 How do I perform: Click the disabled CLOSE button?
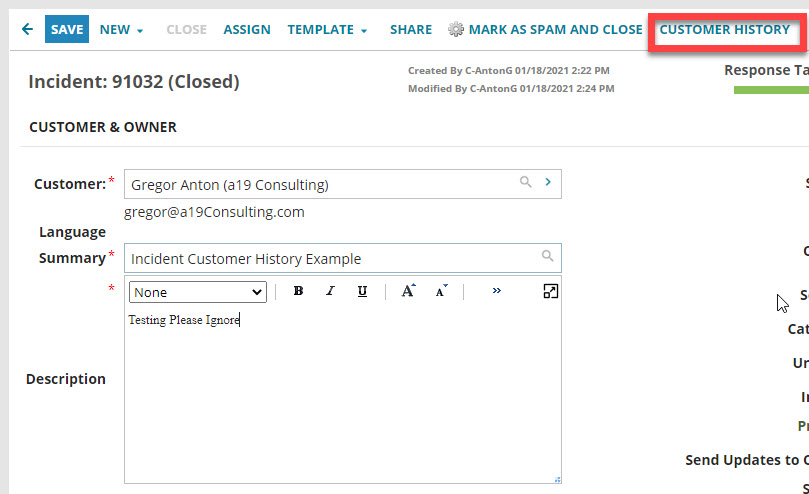pyautogui.click(x=186, y=30)
